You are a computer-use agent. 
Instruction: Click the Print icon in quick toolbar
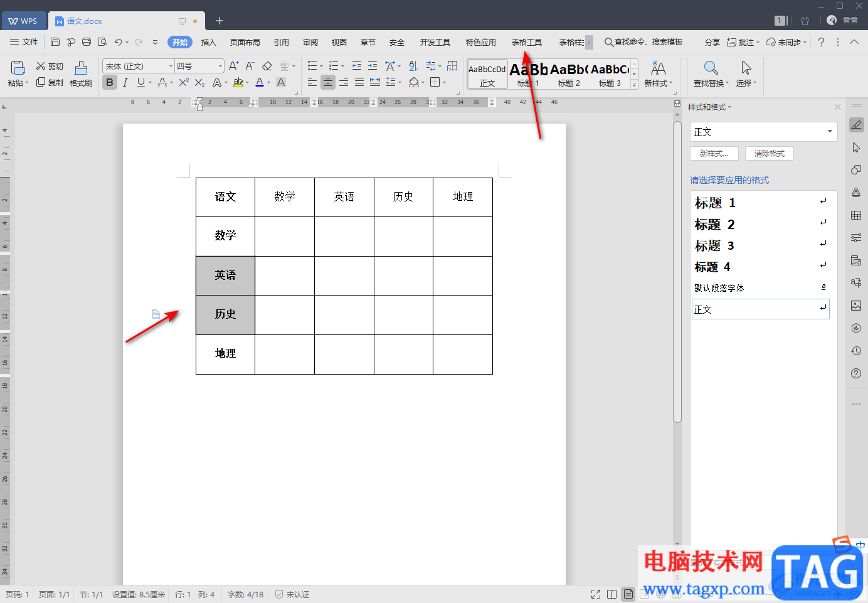pyautogui.click(x=87, y=42)
